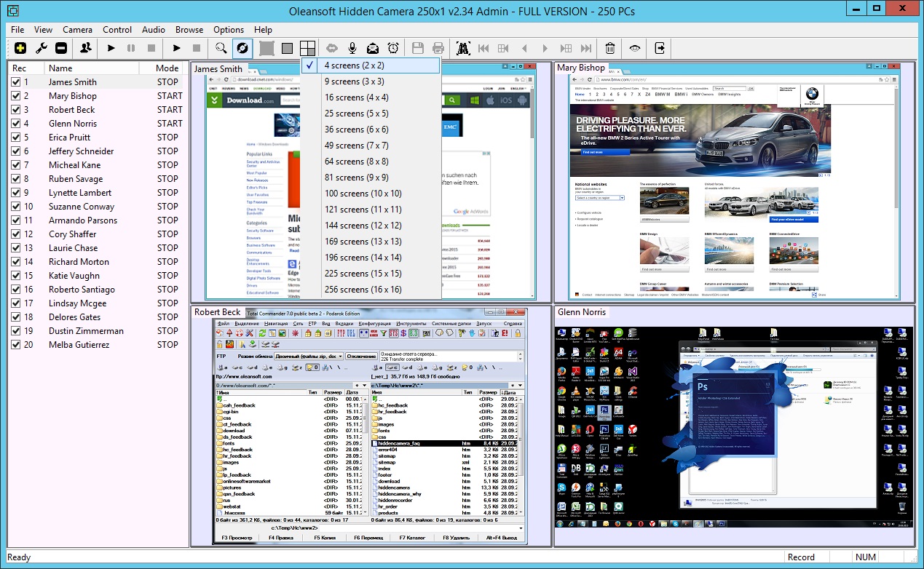Select the single-screen view icon
The width and height of the screenshot is (924, 569).
[287, 48]
